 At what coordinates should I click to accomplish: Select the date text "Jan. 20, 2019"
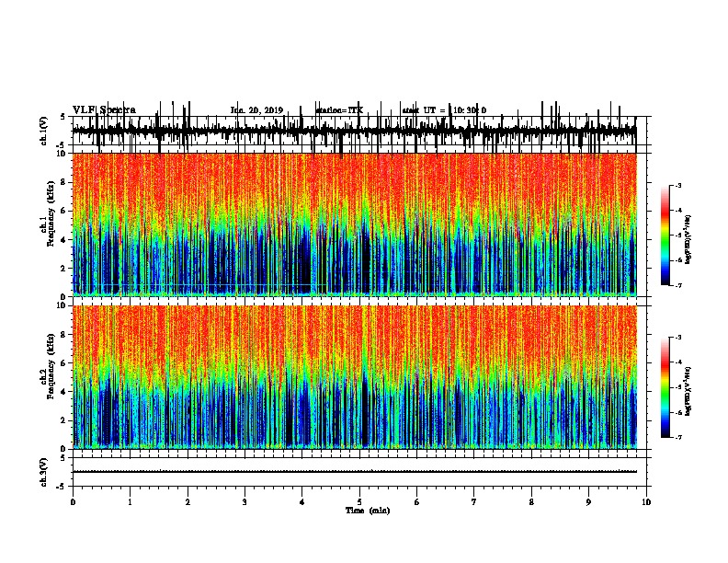256,110
